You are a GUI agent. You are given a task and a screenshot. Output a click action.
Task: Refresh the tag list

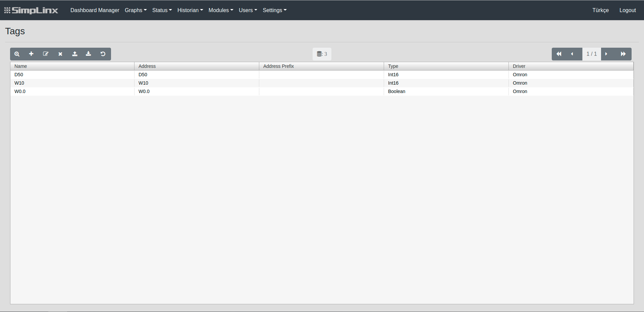coord(103,54)
